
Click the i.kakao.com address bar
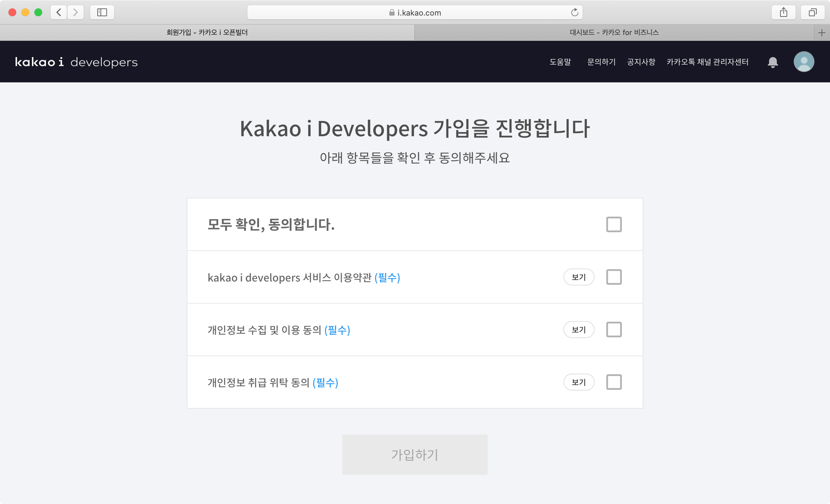pos(414,13)
